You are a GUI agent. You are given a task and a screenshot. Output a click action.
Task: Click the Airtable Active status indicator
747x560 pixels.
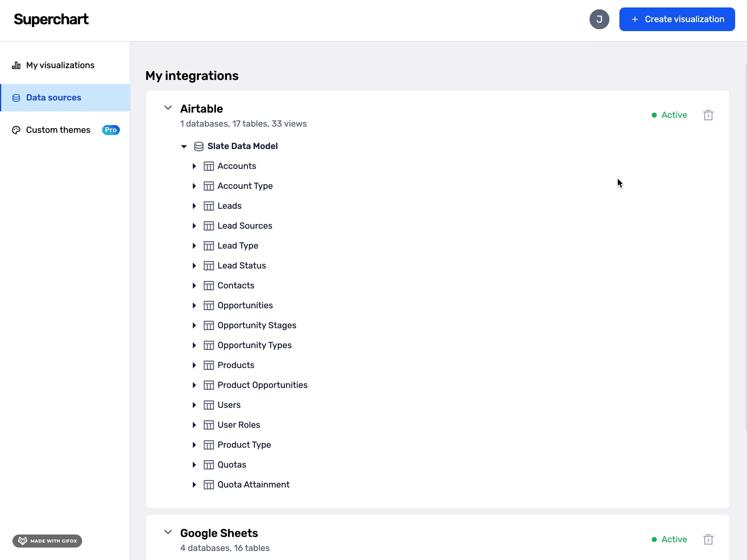click(x=669, y=115)
